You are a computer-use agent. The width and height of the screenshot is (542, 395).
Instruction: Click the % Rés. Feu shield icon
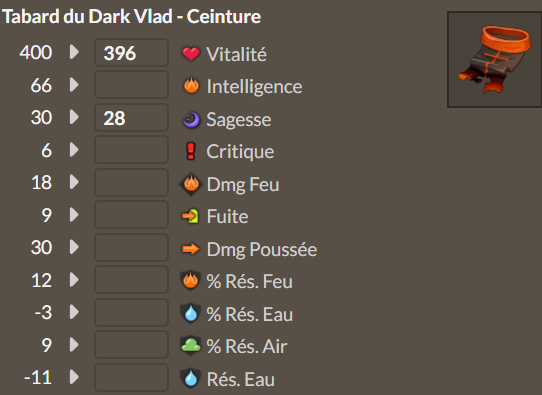click(x=190, y=280)
